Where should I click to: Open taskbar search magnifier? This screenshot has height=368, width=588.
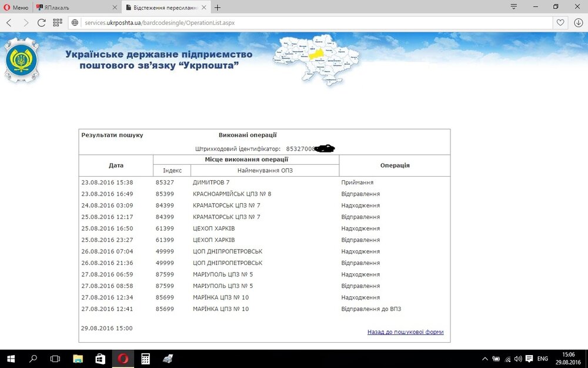(x=33, y=359)
